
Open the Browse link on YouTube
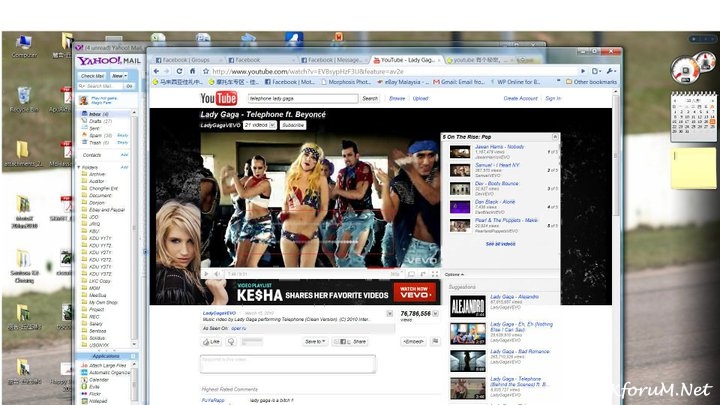tap(397, 98)
